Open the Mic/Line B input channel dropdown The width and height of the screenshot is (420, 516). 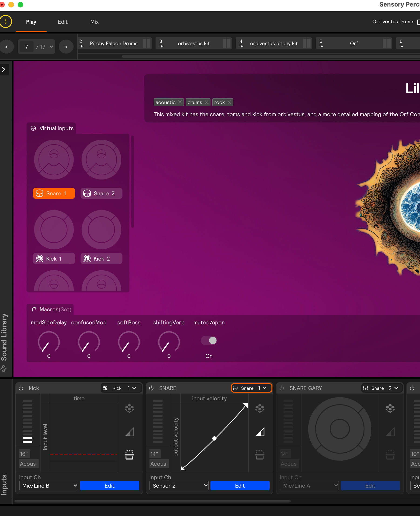point(48,485)
